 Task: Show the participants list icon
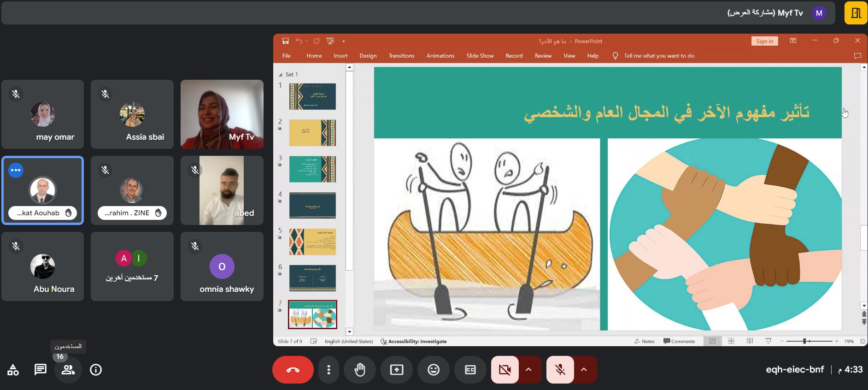(68, 370)
